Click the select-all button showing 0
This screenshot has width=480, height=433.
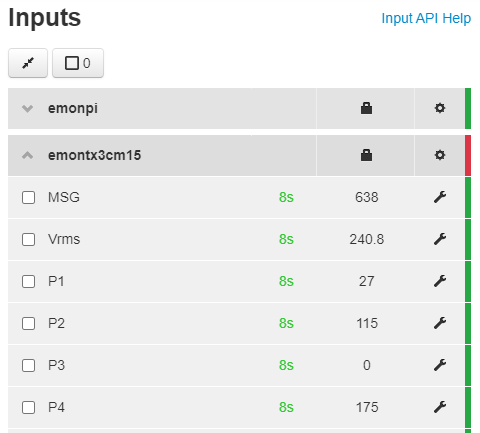(78, 63)
